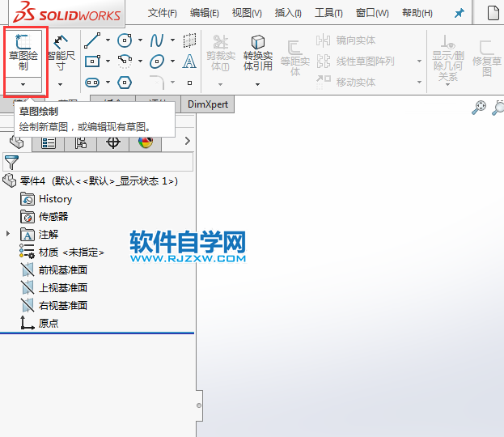504x437 pixels.
Task: Expand the Rectangle tool options arrow
Action: click(108, 61)
